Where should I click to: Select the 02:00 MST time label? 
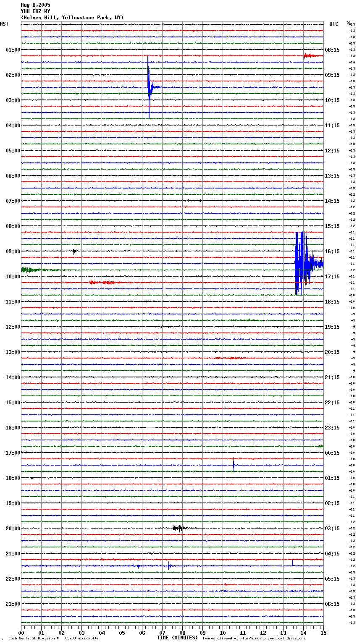[13, 75]
